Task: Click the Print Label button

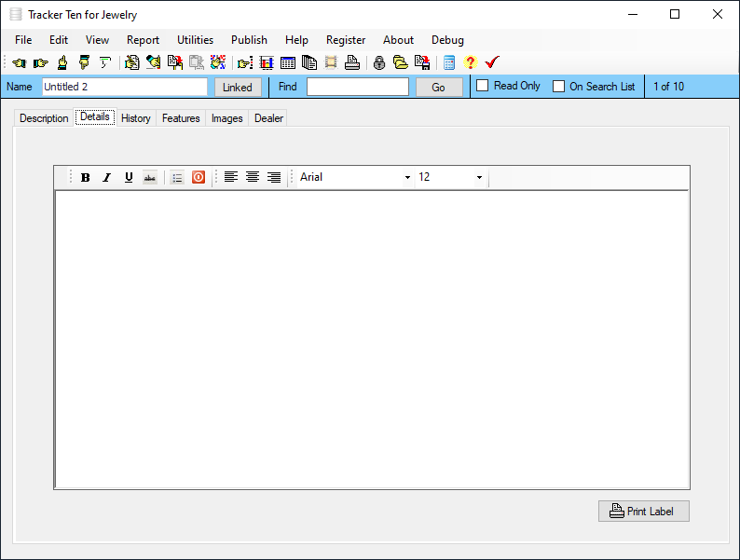Action: (x=644, y=511)
